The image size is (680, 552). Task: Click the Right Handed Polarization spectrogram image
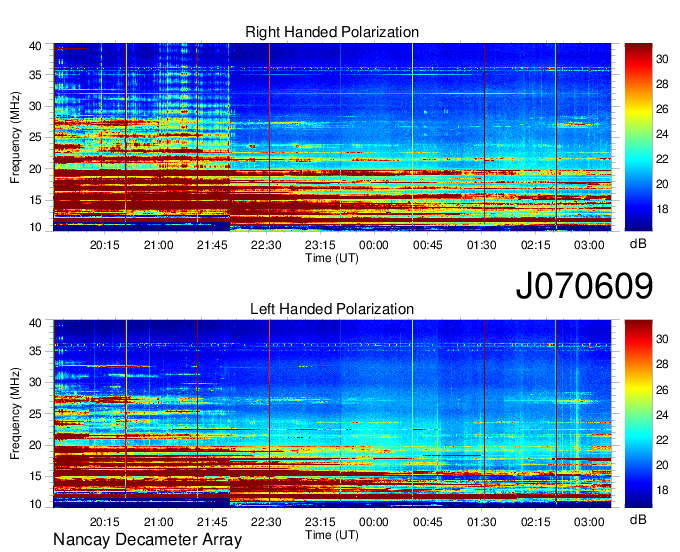[x=332, y=137]
